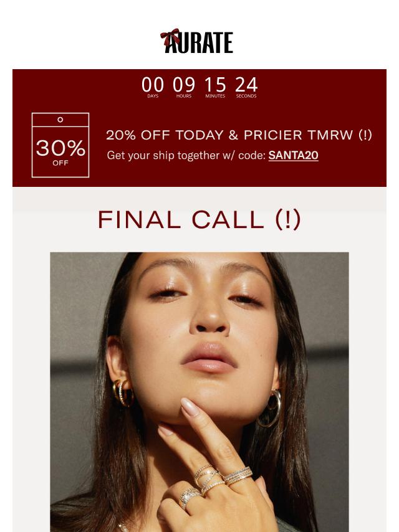Image resolution: width=399 pixels, height=532 pixels.
Task: Open the model portrait photo
Action: point(199,392)
